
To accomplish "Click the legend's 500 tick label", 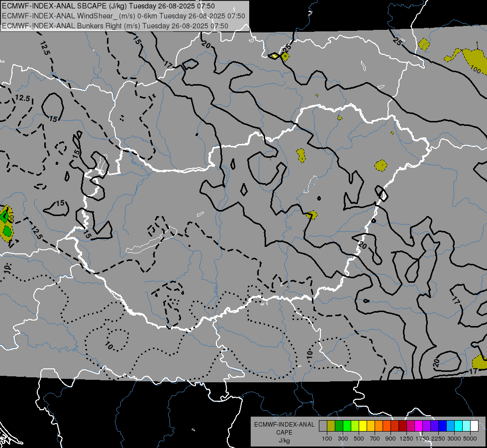I will [x=359, y=439].
